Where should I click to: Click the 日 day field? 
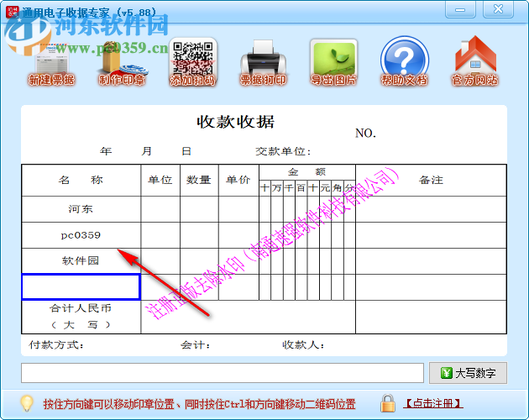tap(186, 151)
